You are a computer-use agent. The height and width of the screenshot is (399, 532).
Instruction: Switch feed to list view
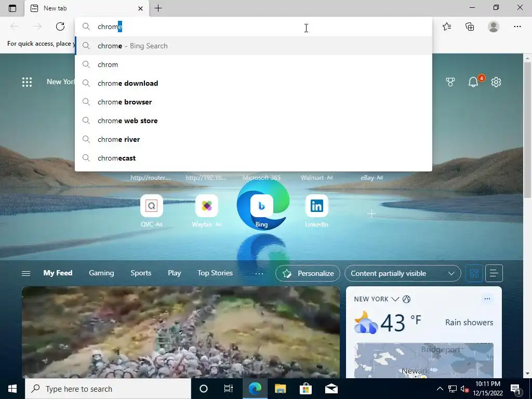494,273
